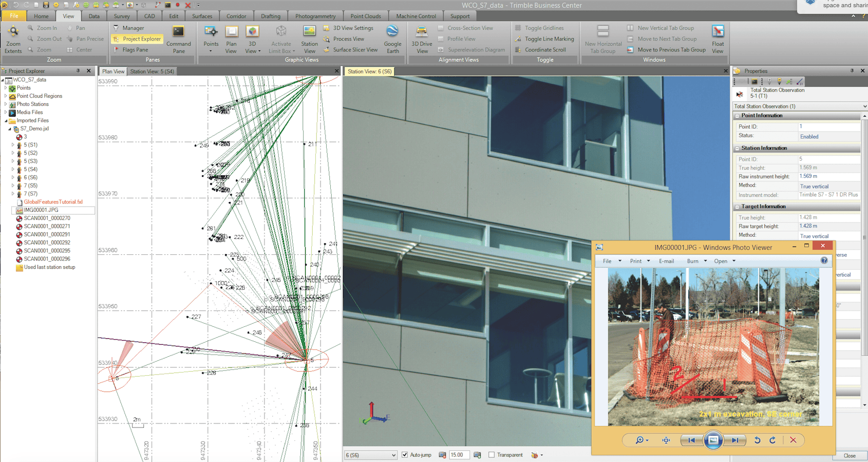
Task: Open the Survey ribbon tab
Action: pyautogui.click(x=122, y=16)
